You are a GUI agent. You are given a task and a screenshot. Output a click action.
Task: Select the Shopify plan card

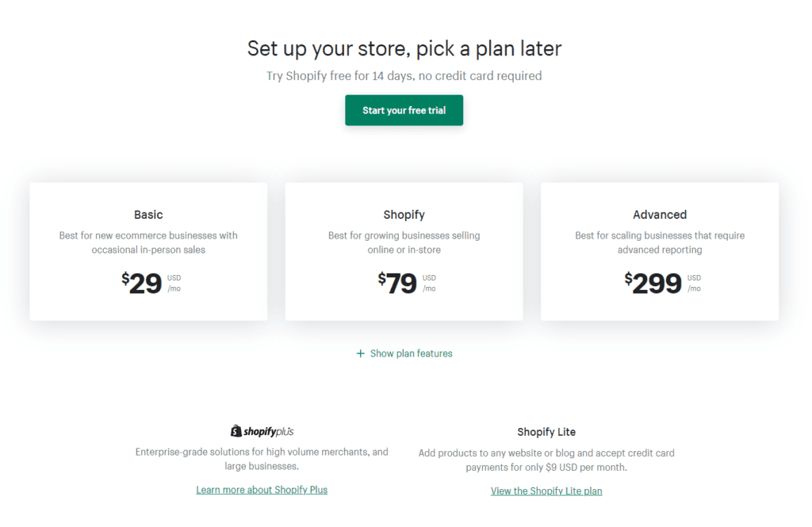tap(404, 251)
